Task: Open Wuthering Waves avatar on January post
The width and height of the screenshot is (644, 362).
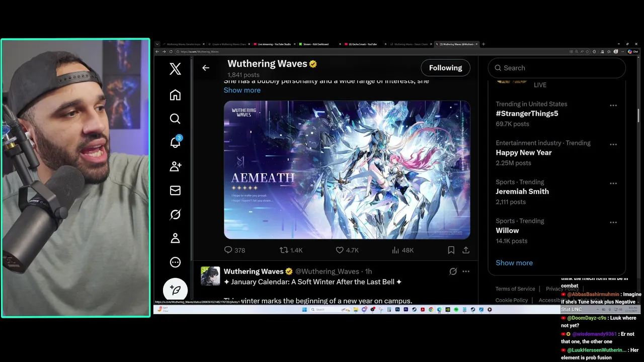Action: pos(210,276)
